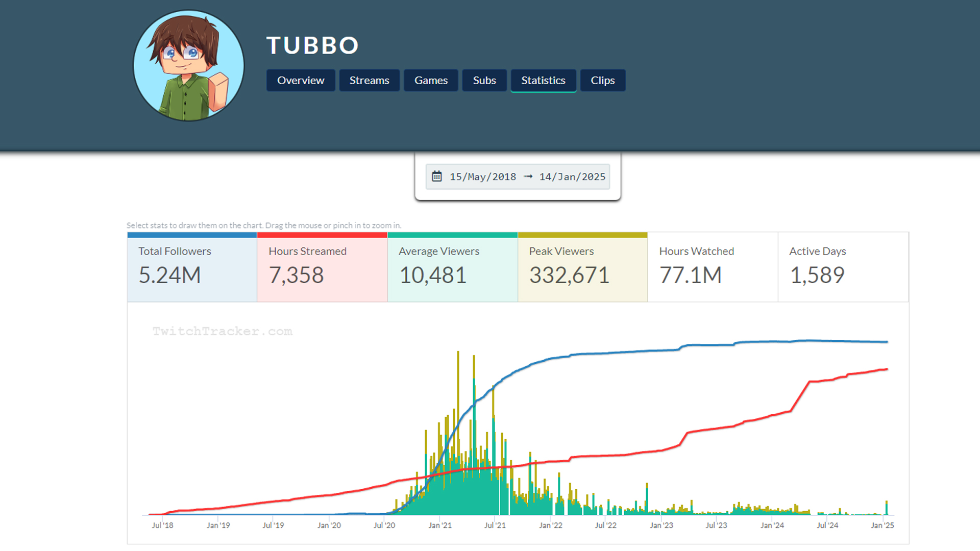Viewport: 980px width, 551px height.
Task: Select the Statistics tab
Action: tap(543, 81)
